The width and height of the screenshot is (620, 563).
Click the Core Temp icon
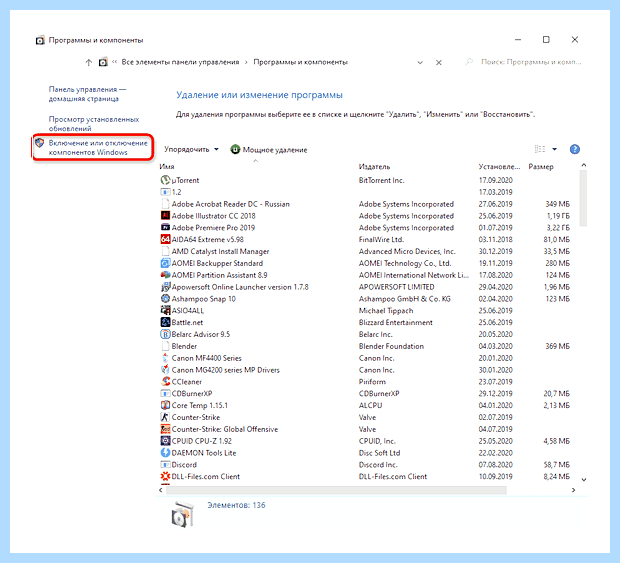click(x=165, y=406)
